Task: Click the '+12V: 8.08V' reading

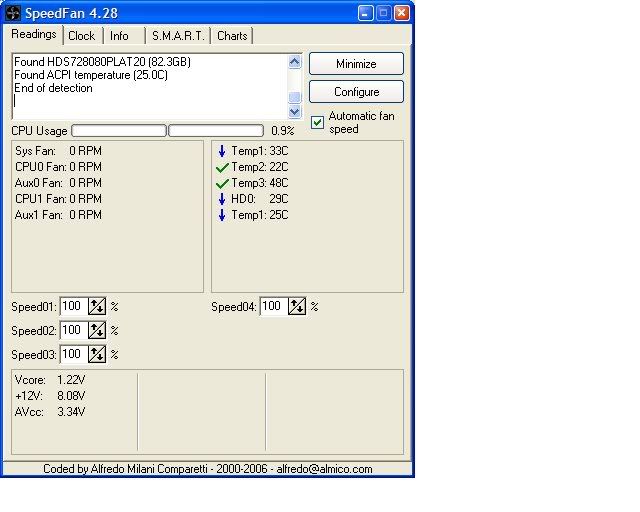Action: [50, 396]
